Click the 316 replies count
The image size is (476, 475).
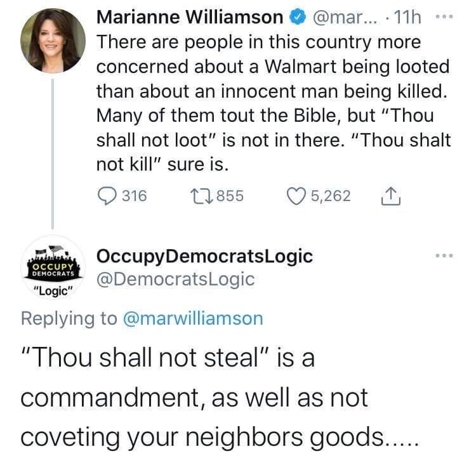pos(134,195)
